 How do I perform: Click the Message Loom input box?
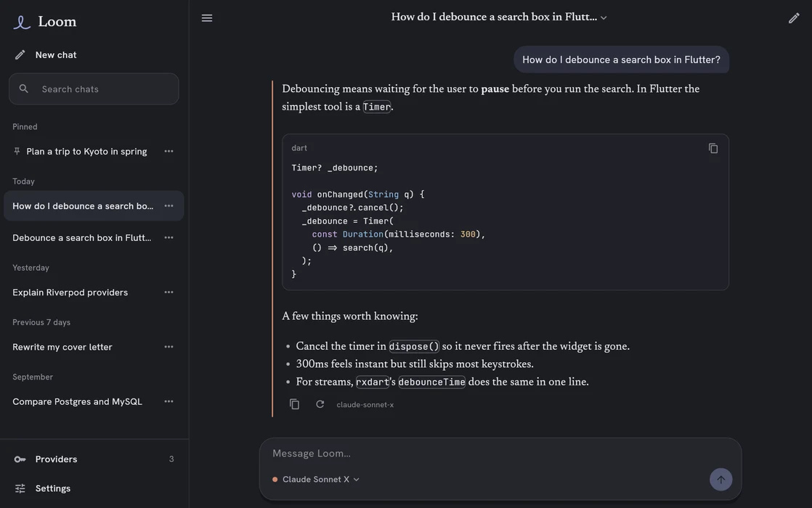tap(500, 453)
